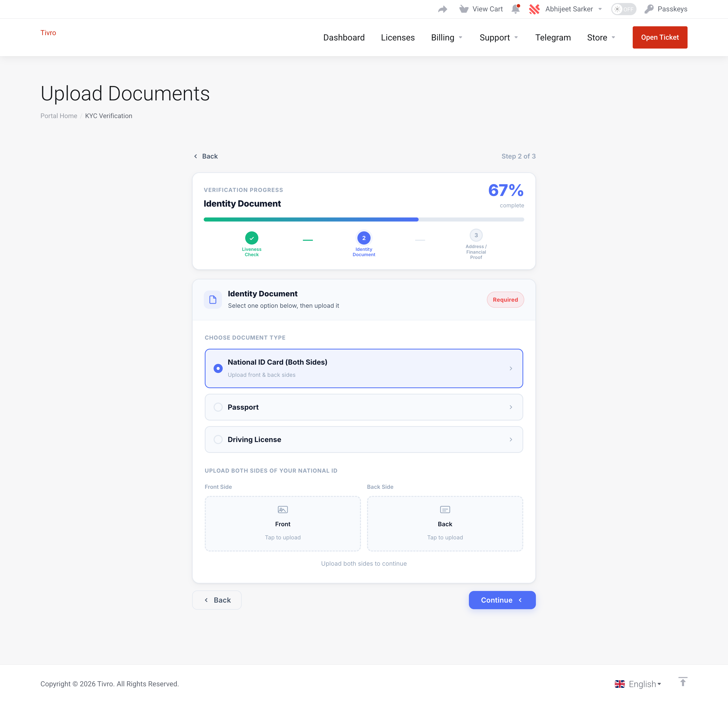The width and height of the screenshot is (728, 703).
Task: Click the completed Liveness Check step
Action: [x=252, y=238]
